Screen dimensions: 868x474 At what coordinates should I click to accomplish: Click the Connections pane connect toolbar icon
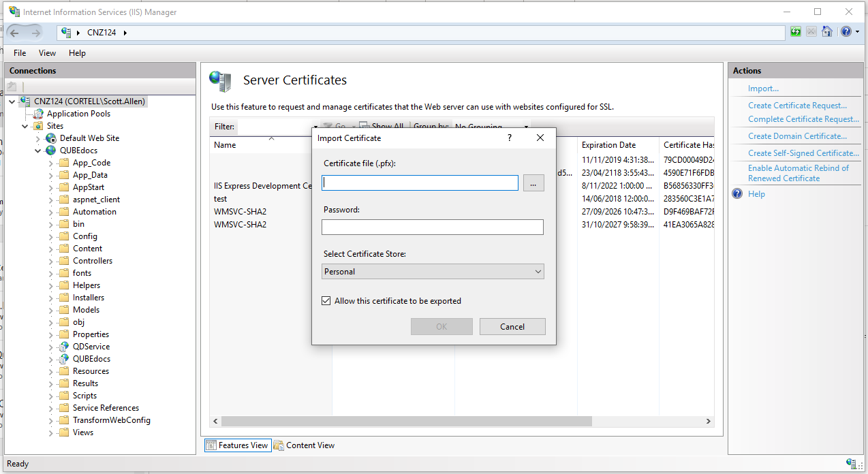click(x=12, y=86)
